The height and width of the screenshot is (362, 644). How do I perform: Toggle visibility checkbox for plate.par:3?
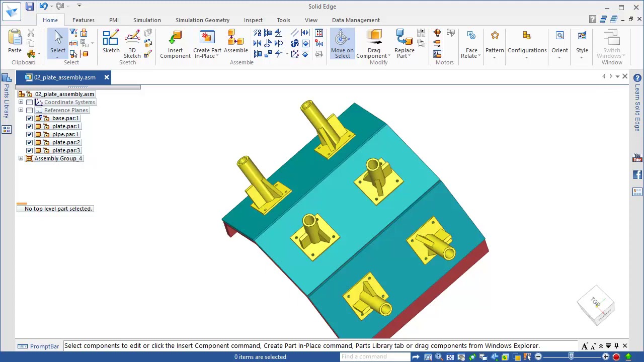click(x=29, y=150)
